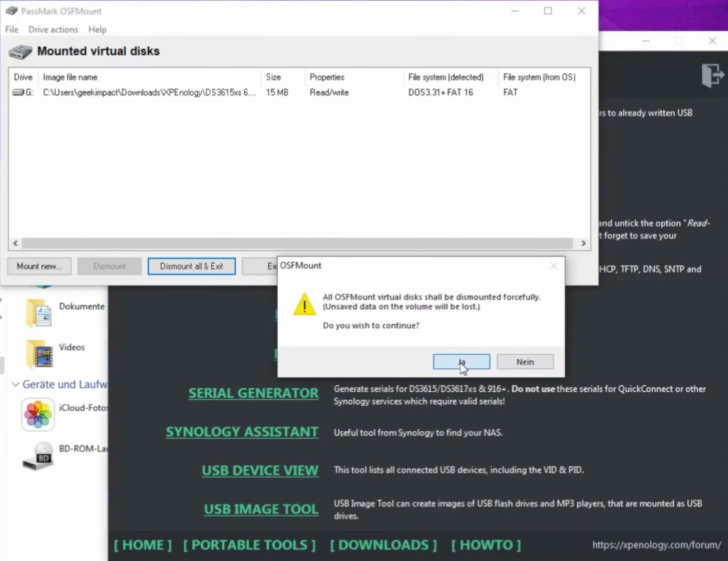Minimize the dark background window
This screenshot has height=561, width=728.
pos(646,41)
